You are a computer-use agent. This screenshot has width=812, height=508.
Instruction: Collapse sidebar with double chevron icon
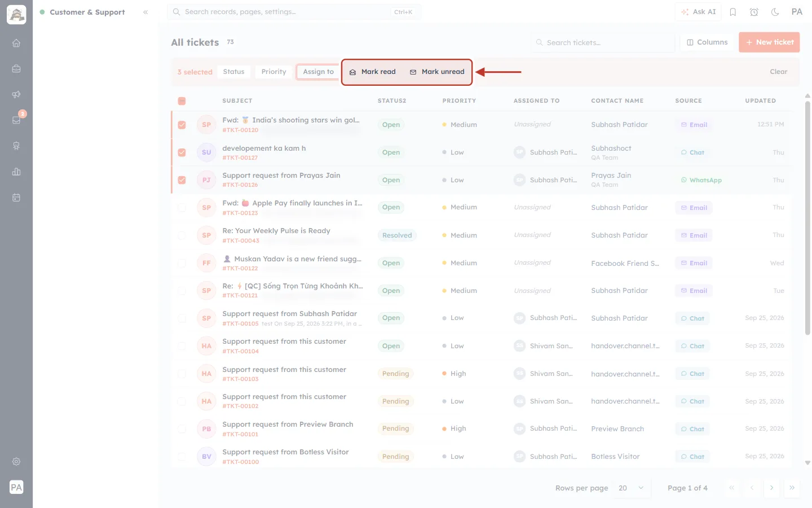tap(145, 12)
